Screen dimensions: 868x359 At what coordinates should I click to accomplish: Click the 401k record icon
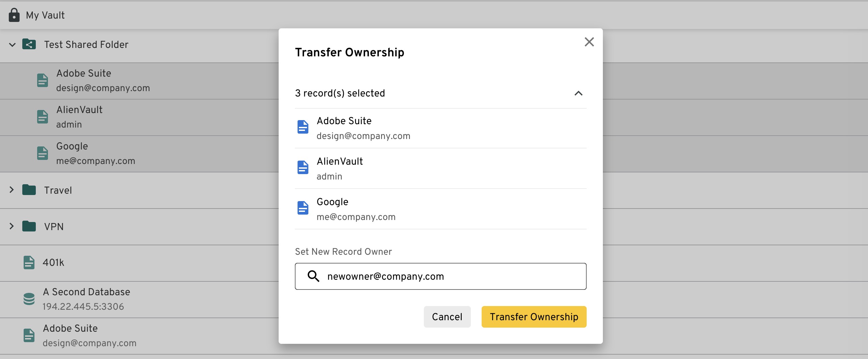point(29,263)
